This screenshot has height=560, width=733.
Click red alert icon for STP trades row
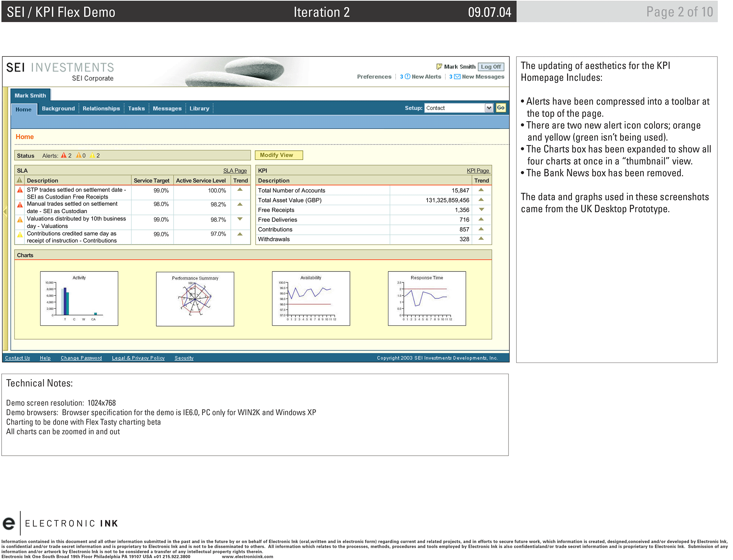click(20, 190)
